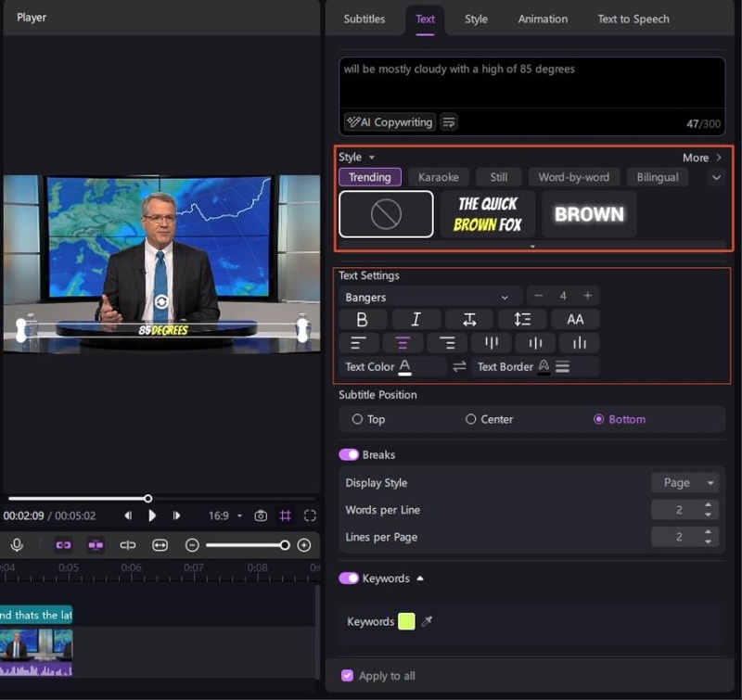Collapse the Style section header arrow
Screen dimensions: 742x700
pyautogui.click(x=372, y=157)
